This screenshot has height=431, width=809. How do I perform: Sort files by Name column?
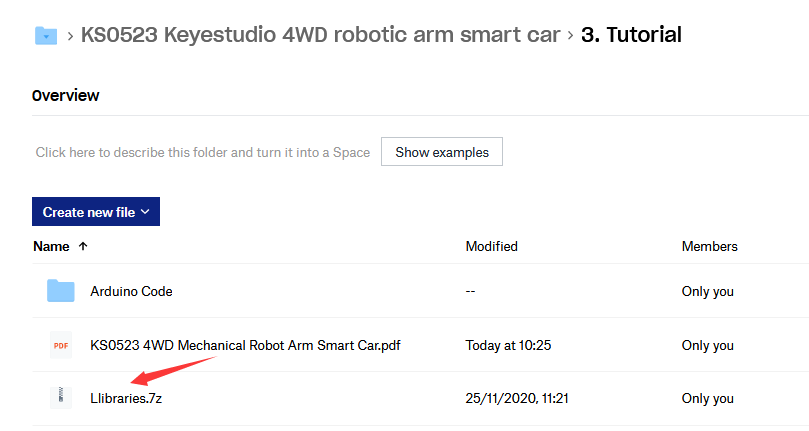(x=51, y=246)
